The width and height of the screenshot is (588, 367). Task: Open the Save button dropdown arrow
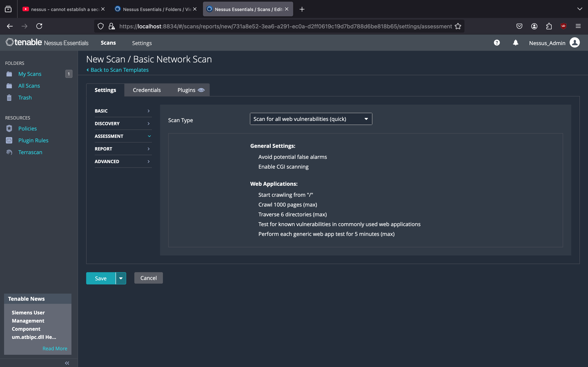coord(121,278)
